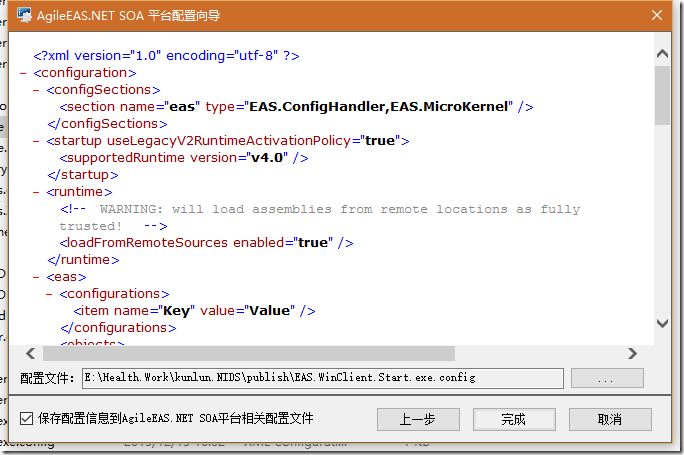Click the WARNING comment text line
The width and height of the screenshot is (684, 455).
[320, 218]
